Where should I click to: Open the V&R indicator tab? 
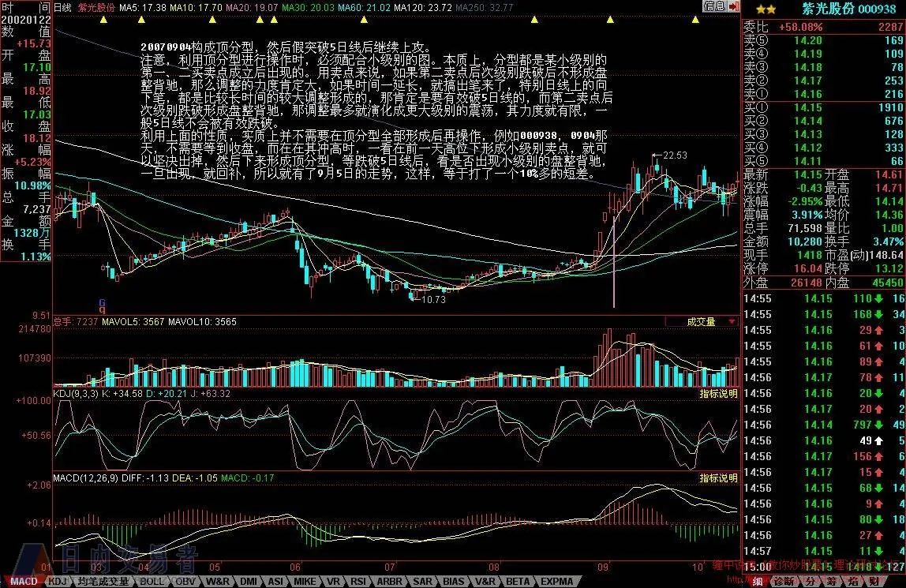tap(485, 581)
